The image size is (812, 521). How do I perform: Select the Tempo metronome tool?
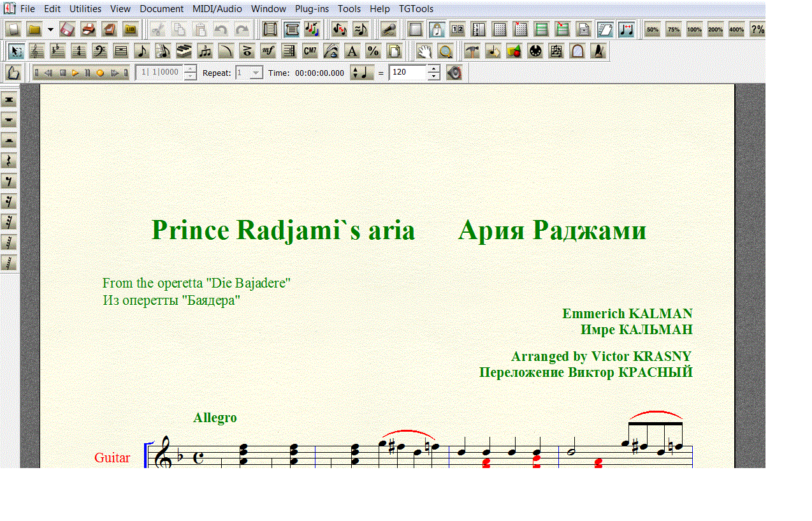pos(598,51)
